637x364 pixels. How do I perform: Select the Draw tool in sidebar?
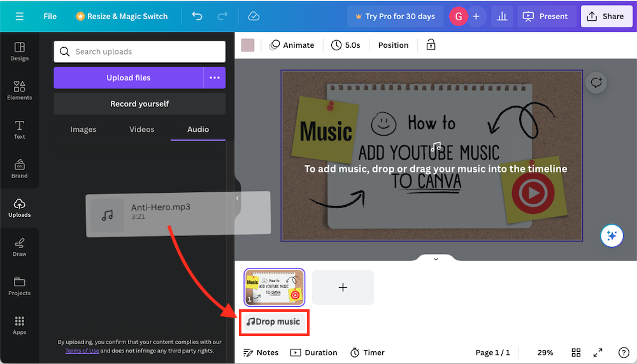click(19, 246)
